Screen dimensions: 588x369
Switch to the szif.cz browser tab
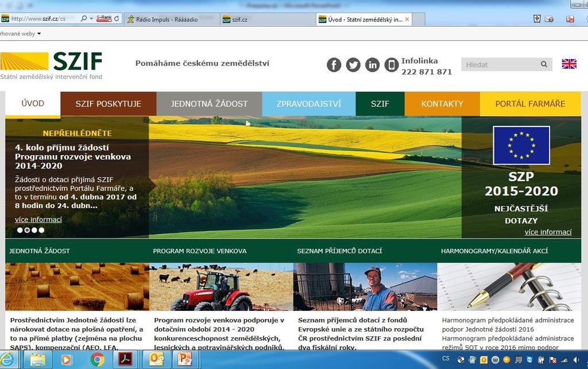point(268,19)
